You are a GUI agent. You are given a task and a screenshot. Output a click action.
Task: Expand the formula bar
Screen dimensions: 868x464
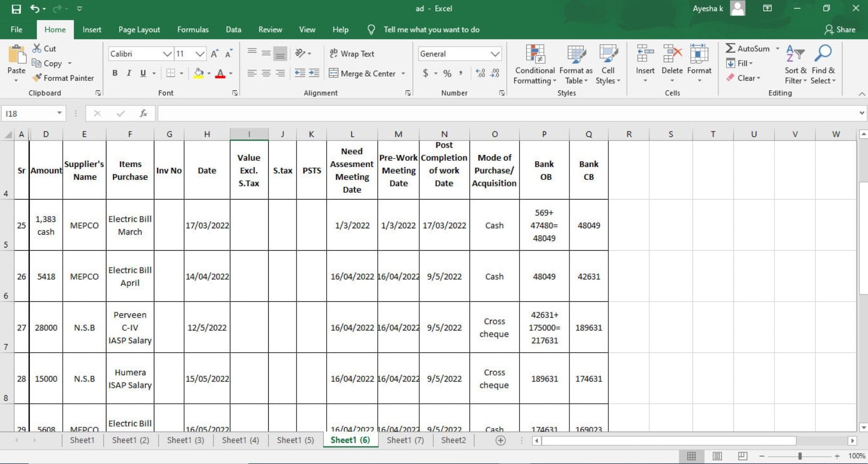[862, 113]
